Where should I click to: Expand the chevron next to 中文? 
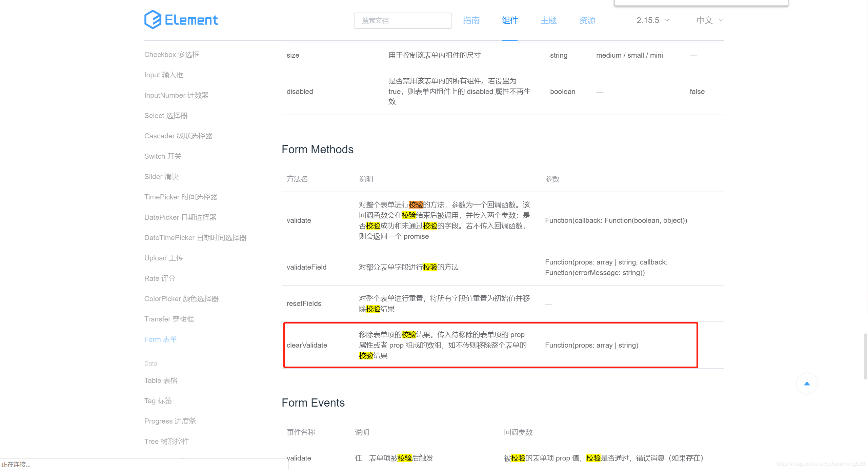tap(721, 20)
